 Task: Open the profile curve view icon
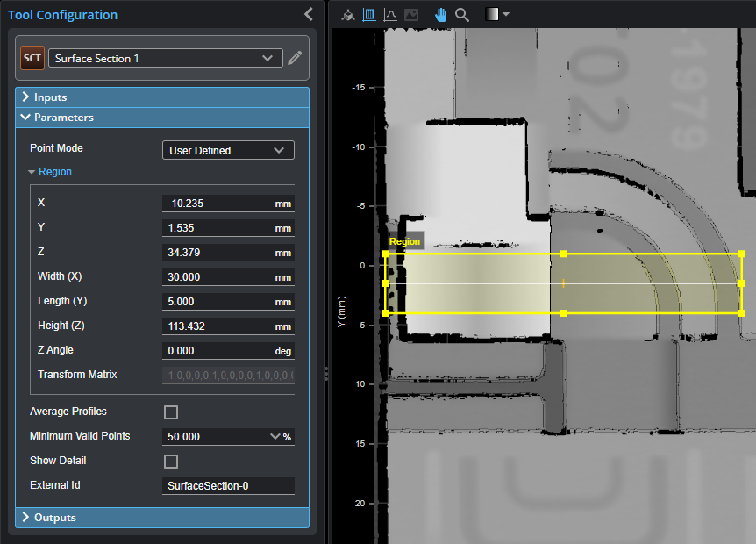(390, 15)
